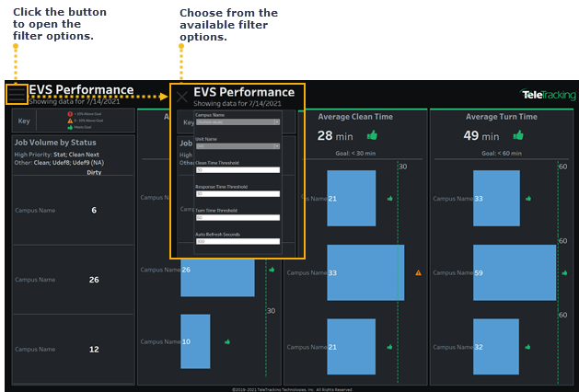Click green meets-goal icon in Key legend

tap(70, 127)
